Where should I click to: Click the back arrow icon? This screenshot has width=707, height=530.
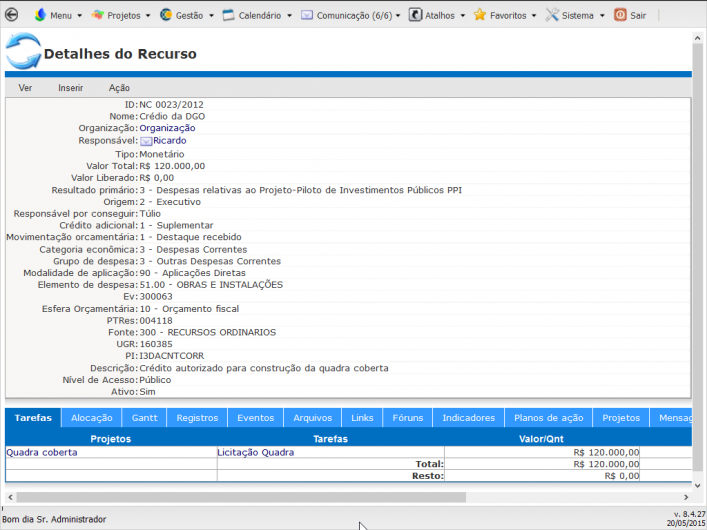(x=12, y=15)
